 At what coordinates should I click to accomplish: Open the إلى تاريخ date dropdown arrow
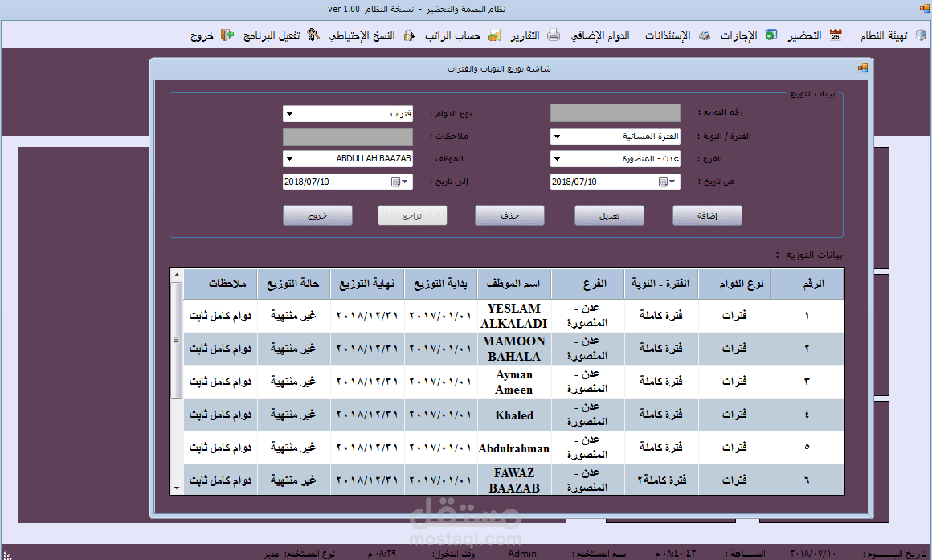(x=405, y=182)
